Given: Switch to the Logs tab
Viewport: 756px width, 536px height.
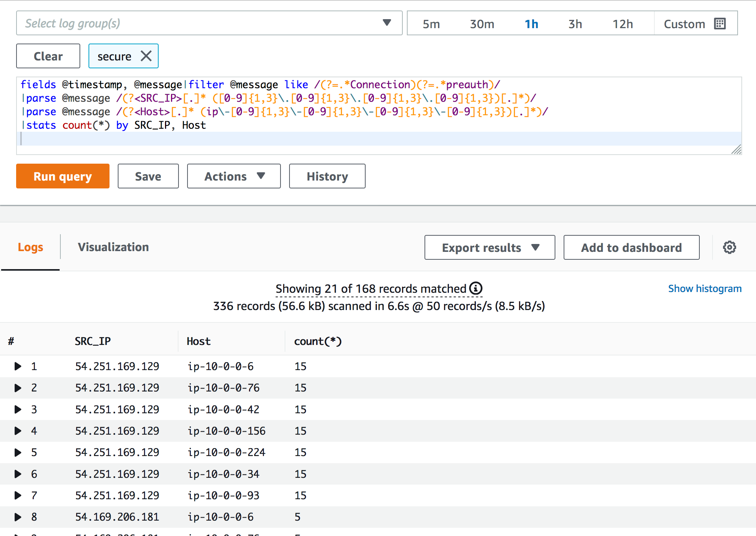Looking at the screenshot, I should coord(30,247).
